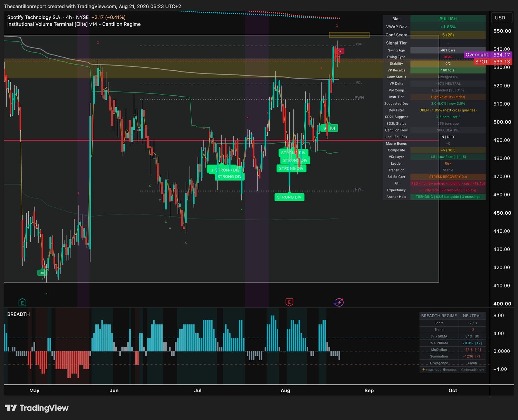Click the green DIV label at the May low
The height and width of the screenshot is (420, 518).
(42, 273)
